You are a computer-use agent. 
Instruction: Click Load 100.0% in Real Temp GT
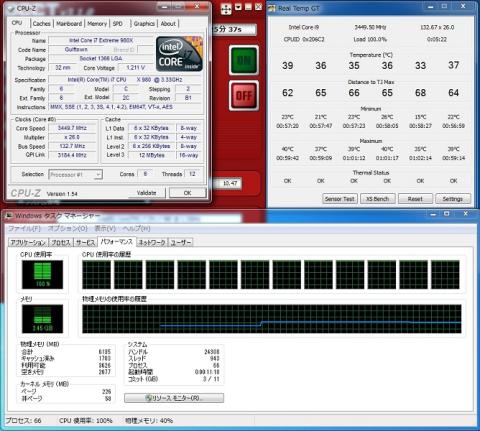tap(370, 39)
